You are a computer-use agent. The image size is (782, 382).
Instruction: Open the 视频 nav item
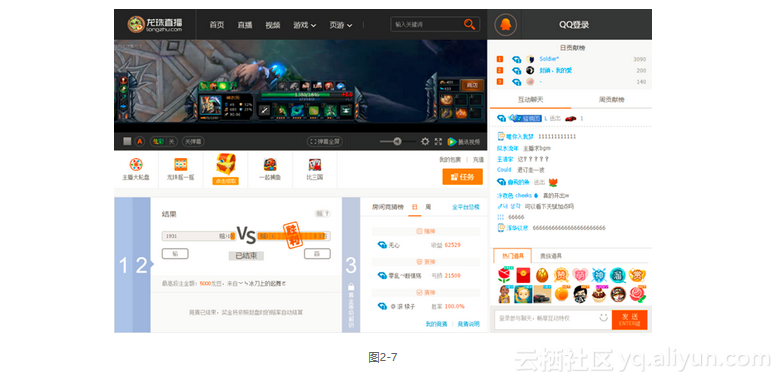(x=272, y=25)
